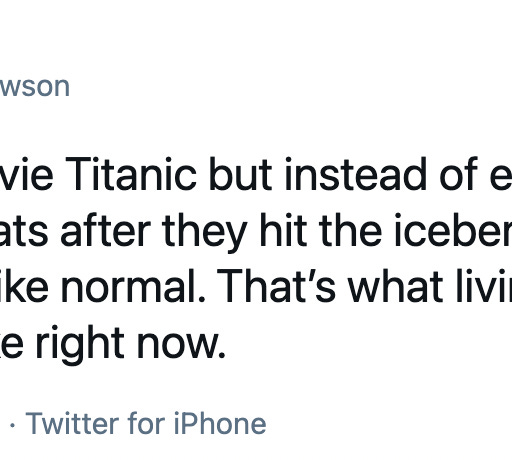The width and height of the screenshot is (512, 460).
Task: Click the word "they" in the tweet
Action: pos(205,233)
